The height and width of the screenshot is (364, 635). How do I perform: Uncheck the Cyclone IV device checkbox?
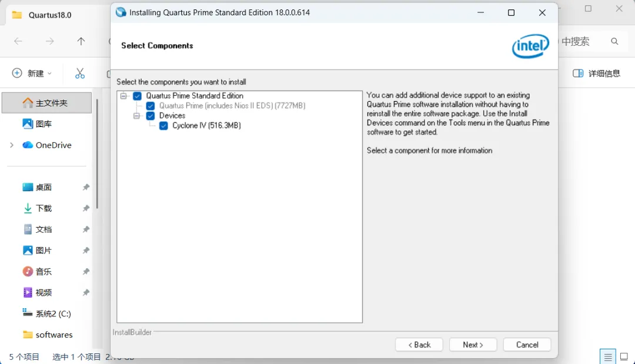(x=163, y=126)
